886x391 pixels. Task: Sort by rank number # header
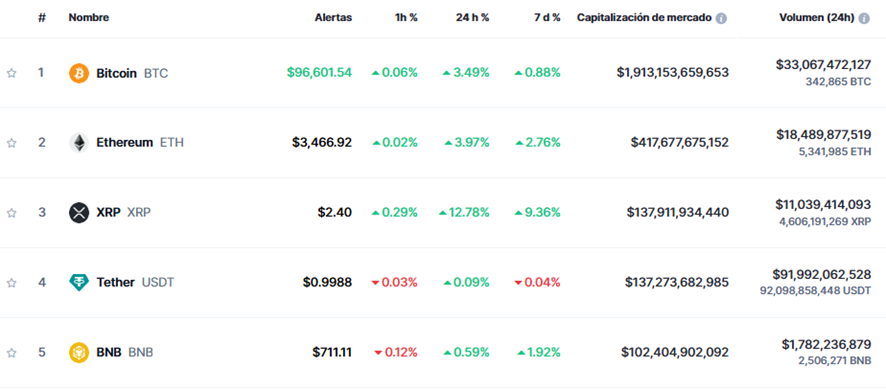tap(42, 18)
